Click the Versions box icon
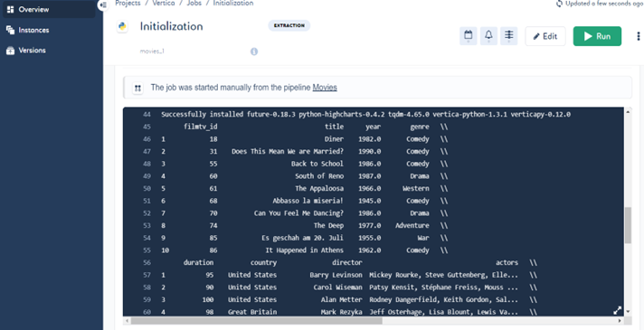 pyautogui.click(x=10, y=51)
